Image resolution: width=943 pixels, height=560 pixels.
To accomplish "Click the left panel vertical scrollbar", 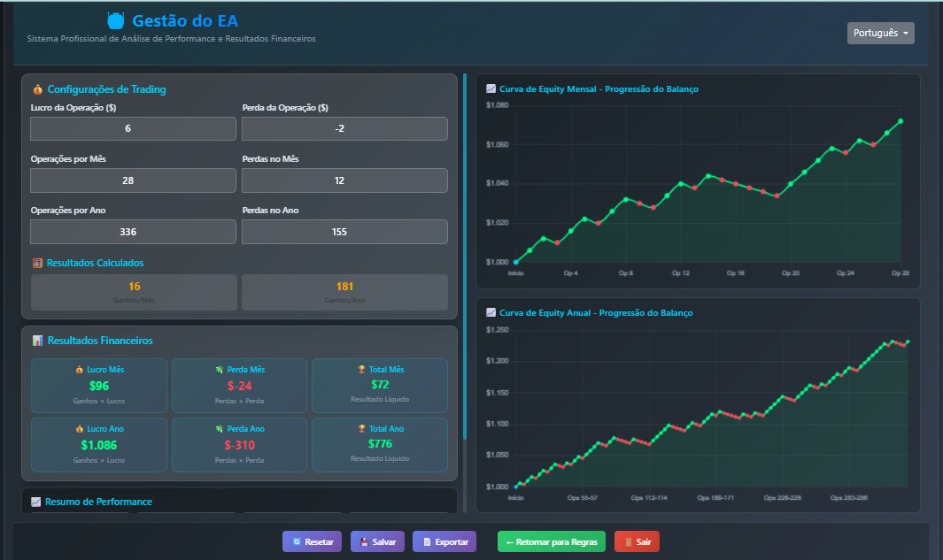I will (465, 257).
